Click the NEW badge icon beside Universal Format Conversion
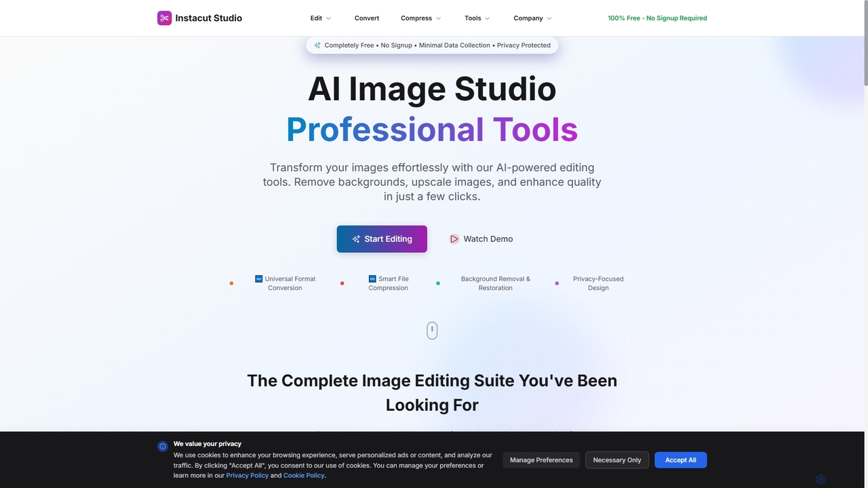This screenshot has width=868, height=488. (258, 279)
